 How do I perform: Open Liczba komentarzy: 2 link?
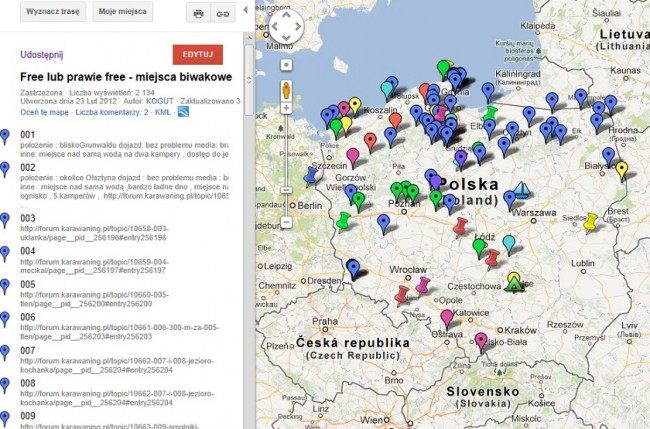[112, 112]
